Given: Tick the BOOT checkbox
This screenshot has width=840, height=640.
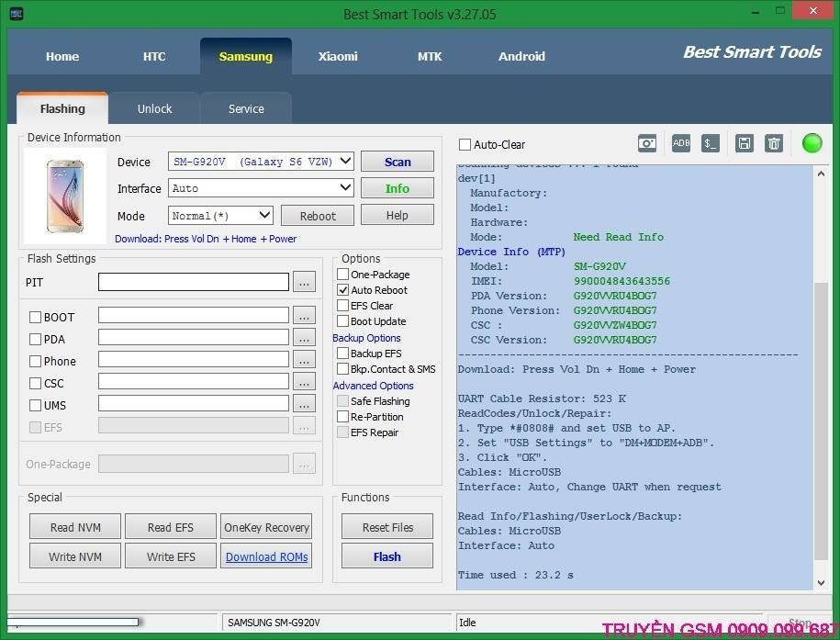Looking at the screenshot, I should coord(36,318).
